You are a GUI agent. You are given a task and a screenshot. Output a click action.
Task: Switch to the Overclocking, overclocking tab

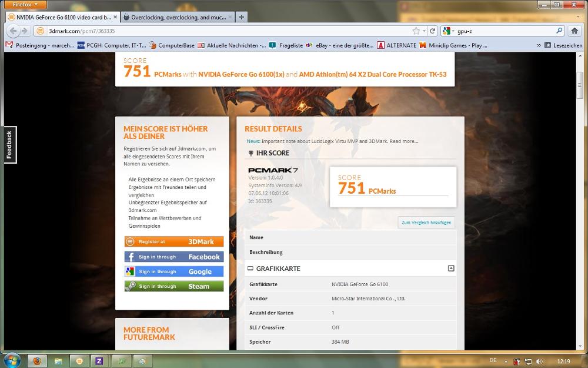click(178, 17)
